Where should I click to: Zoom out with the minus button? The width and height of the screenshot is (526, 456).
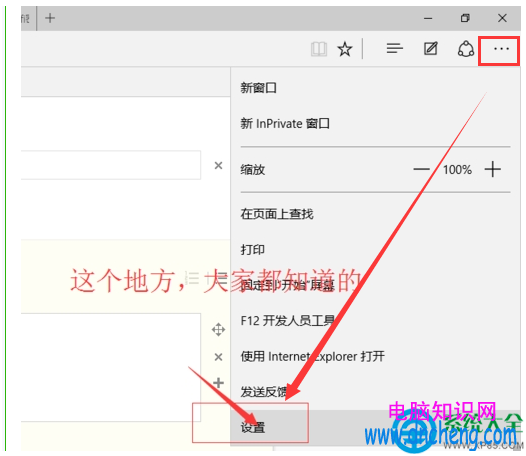coord(421,169)
